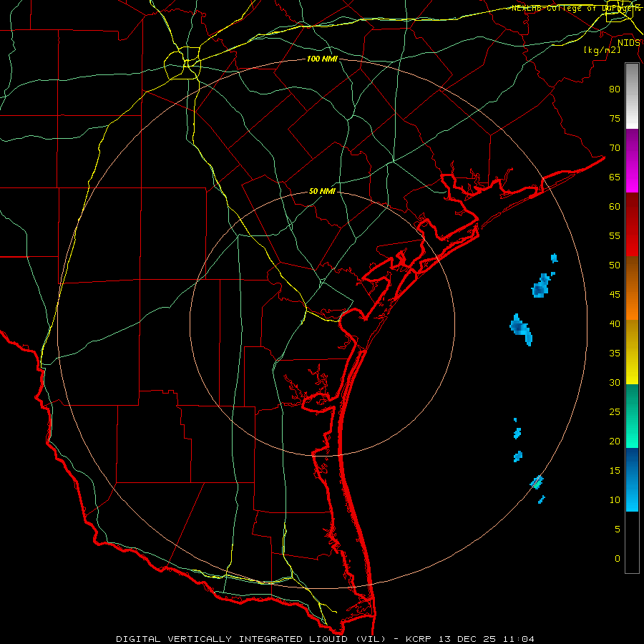Click the 75 value on color scale
The width and height of the screenshot is (644, 644).
tap(615, 119)
